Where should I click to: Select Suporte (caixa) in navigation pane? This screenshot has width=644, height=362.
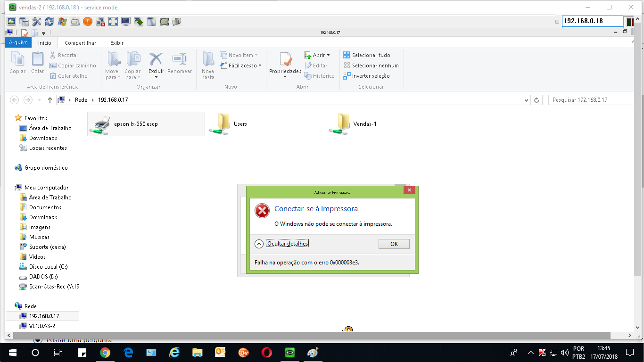click(42, 247)
